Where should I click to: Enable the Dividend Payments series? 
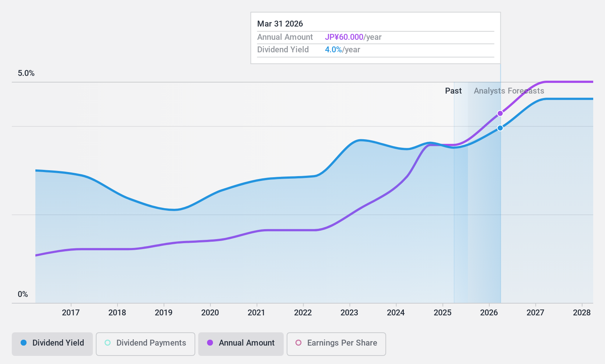tap(146, 344)
